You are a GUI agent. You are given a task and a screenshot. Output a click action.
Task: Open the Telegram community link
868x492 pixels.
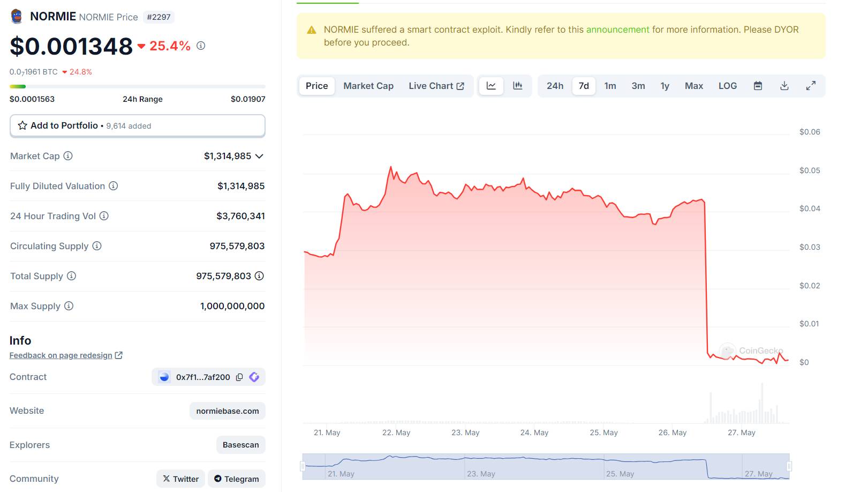(x=237, y=479)
